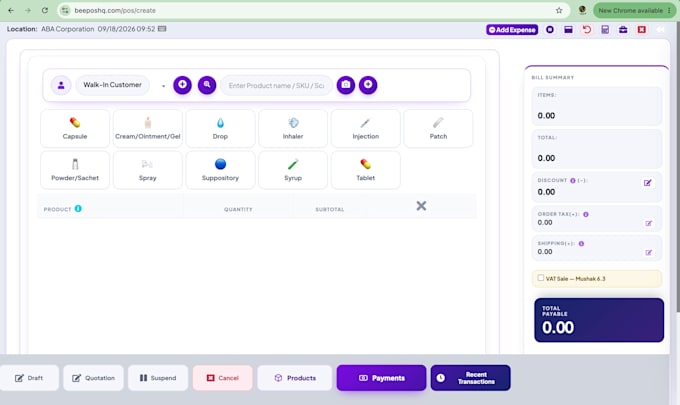Edit Order Tax via its pencil icon
This screenshot has height=405, width=680.
[x=648, y=223]
